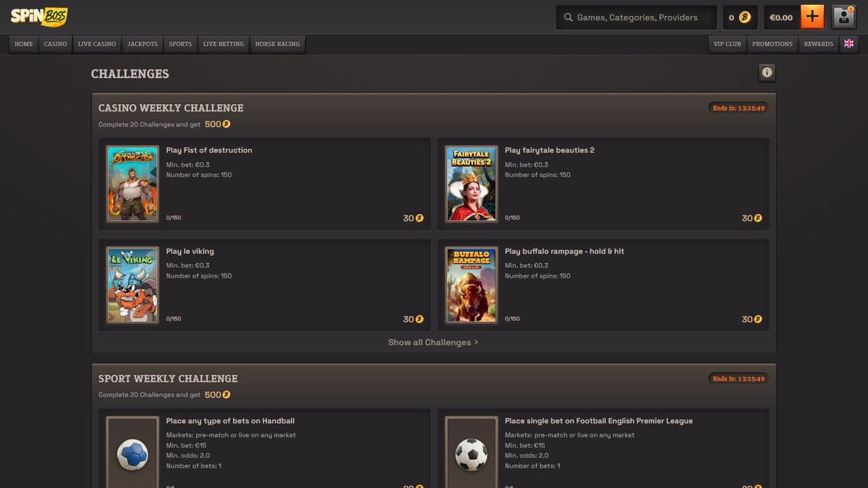Click Premier League card Min. odds: 2.0 text
868x488 pixels.
[527, 455]
